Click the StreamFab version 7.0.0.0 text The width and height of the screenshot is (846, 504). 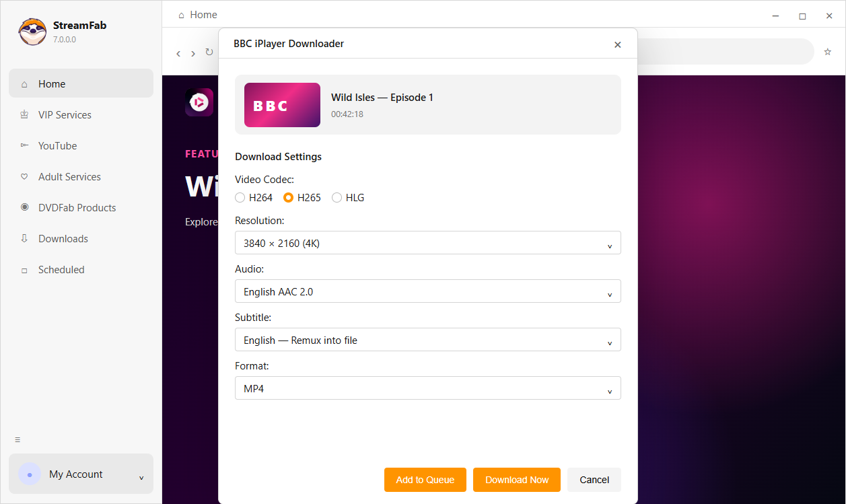pyautogui.click(x=65, y=40)
